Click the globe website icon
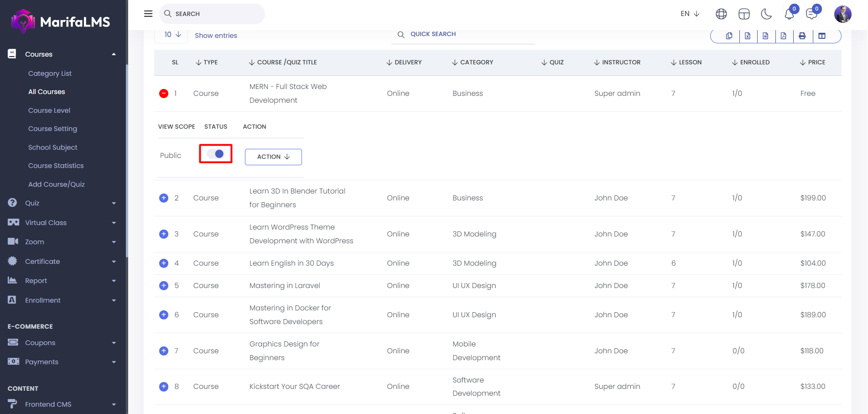Image resolution: width=868 pixels, height=414 pixels. coord(721,14)
